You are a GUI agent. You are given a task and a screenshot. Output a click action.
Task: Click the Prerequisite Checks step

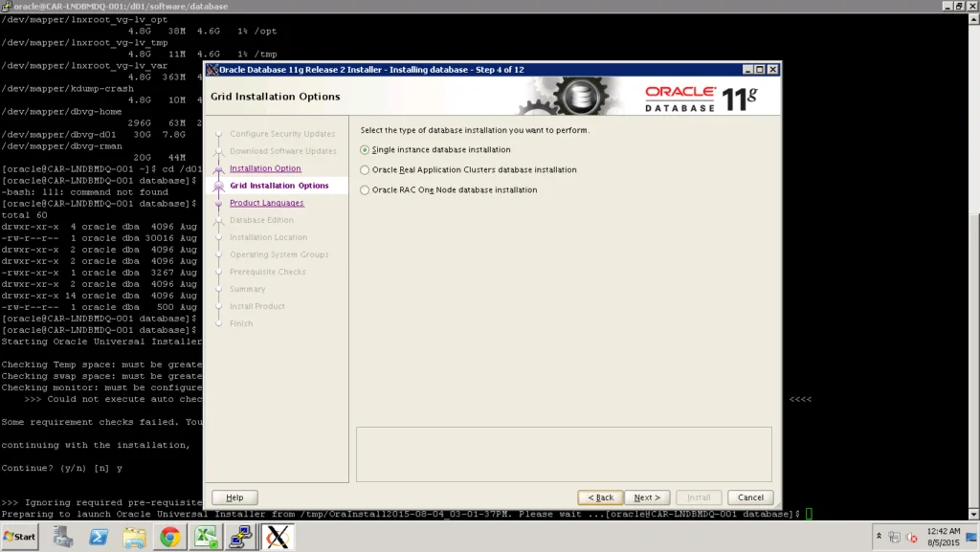pos(268,272)
